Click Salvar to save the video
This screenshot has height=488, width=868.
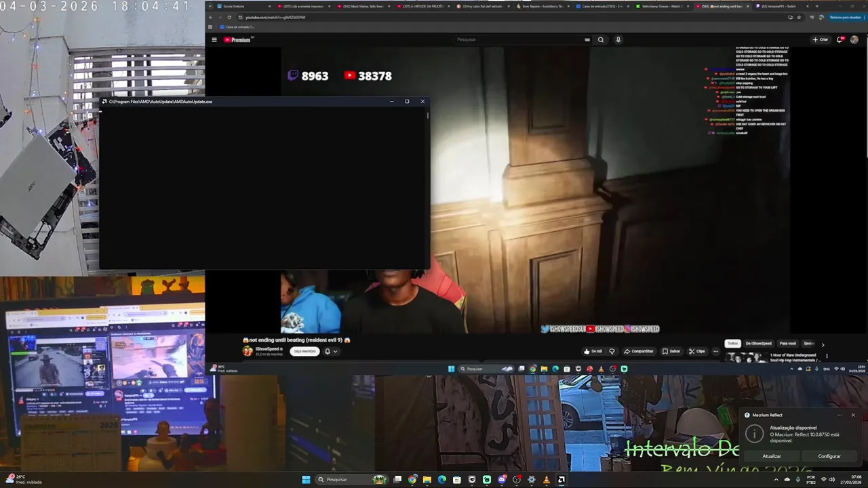671,351
